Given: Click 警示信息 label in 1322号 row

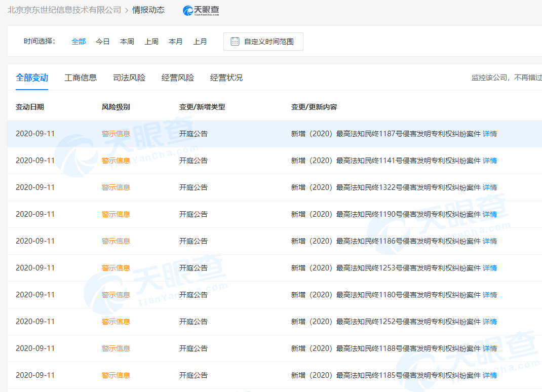Looking at the screenshot, I should coord(116,187).
